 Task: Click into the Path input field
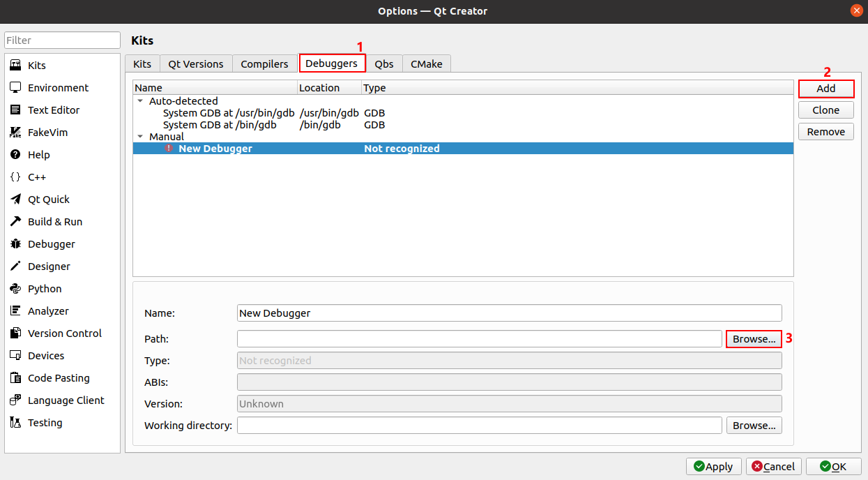(480, 339)
